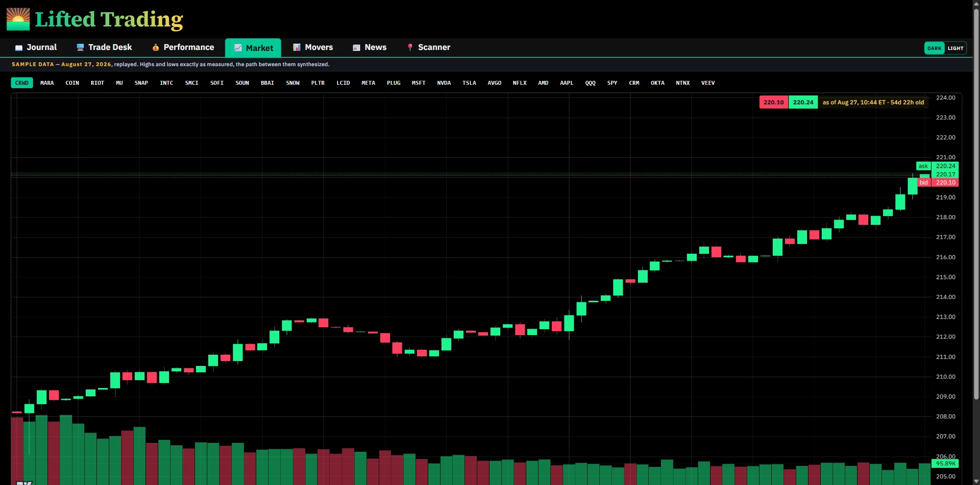
Task: Select the MARA ticker
Action: tap(47, 83)
